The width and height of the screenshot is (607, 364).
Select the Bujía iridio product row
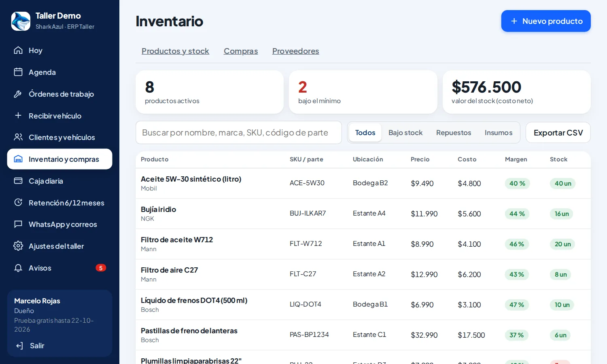[x=363, y=214]
